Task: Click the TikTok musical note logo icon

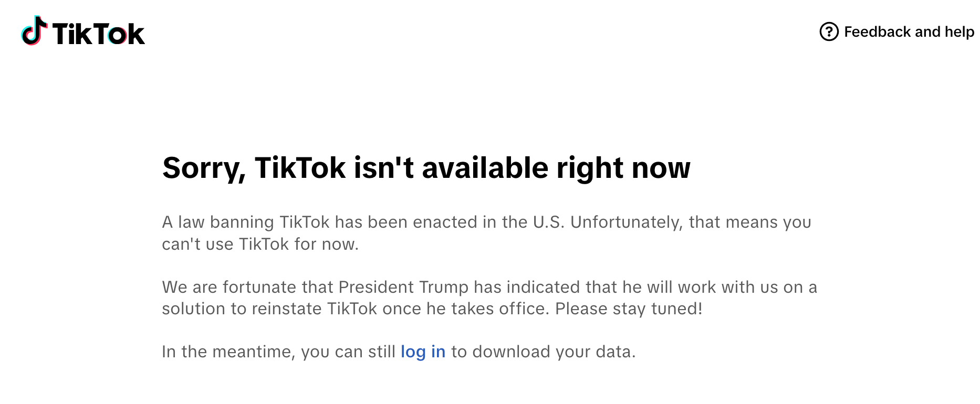Action: 34,30
